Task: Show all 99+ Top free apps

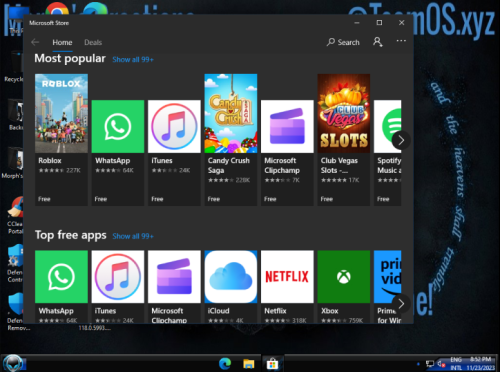Action: [133, 236]
